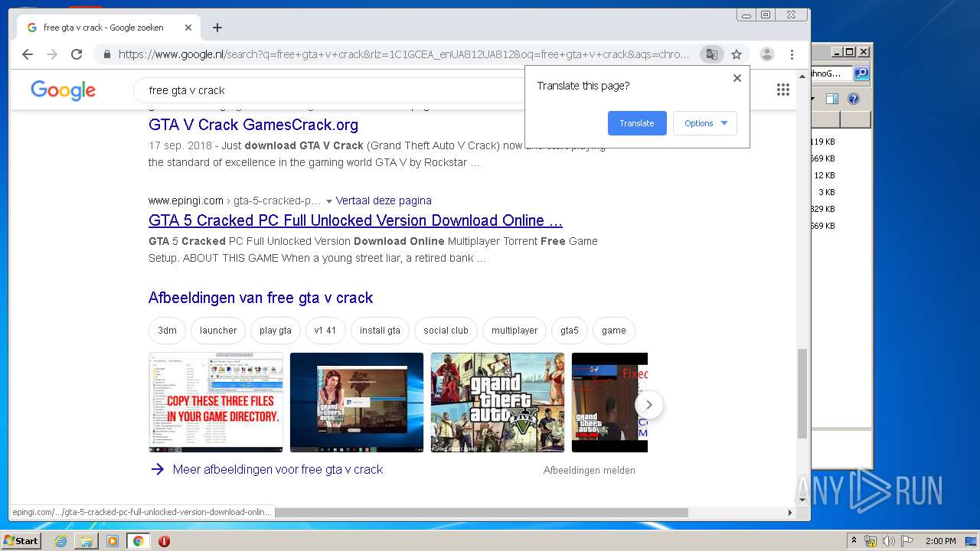The image size is (980, 551).
Task: Go back with the browser back arrow
Action: click(x=28, y=54)
